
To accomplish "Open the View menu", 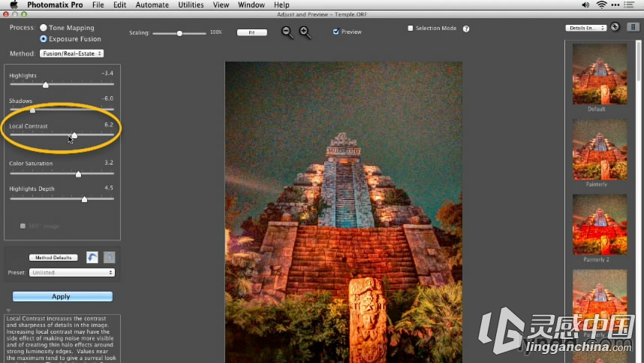I will coord(221,5).
